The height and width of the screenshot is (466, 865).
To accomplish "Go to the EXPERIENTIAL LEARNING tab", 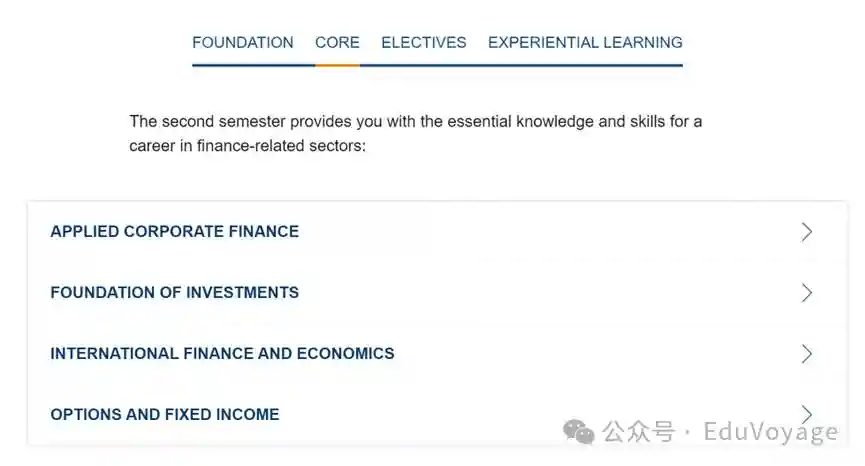I will pos(585,43).
